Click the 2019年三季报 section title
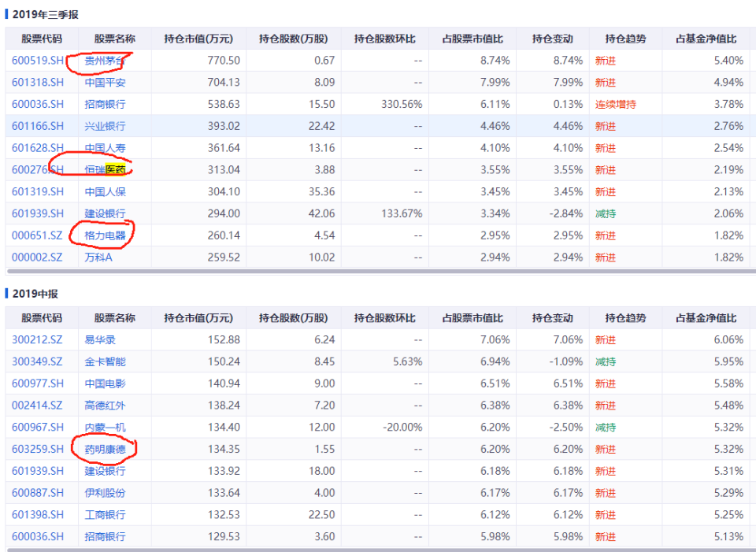756x552 pixels. (46, 14)
